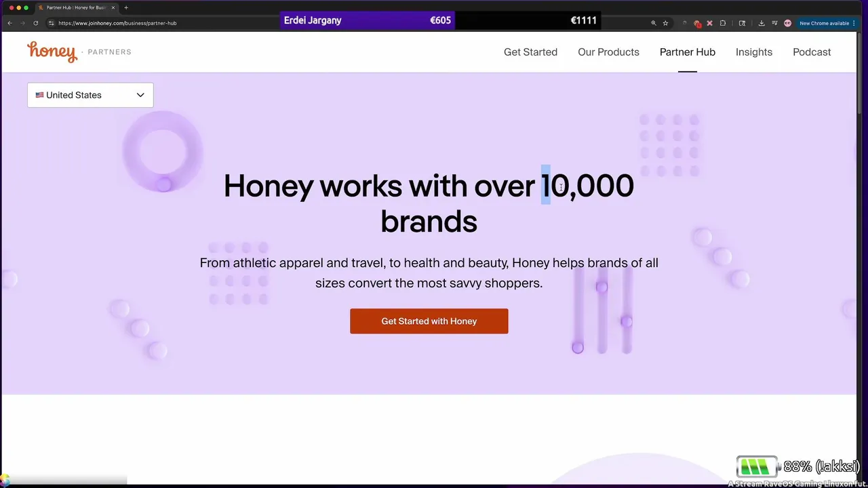This screenshot has width=868, height=488.
Task: Open Chrome's three-dot menu
Action: (854, 23)
